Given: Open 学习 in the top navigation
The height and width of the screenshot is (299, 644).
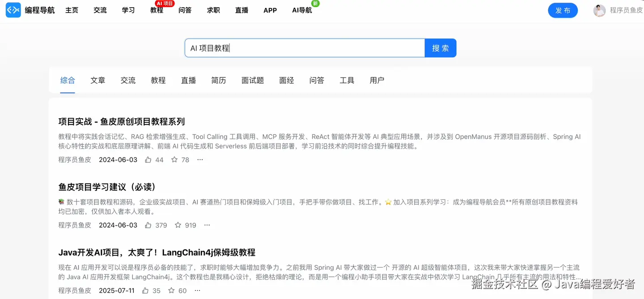Looking at the screenshot, I should pyautogui.click(x=128, y=10).
